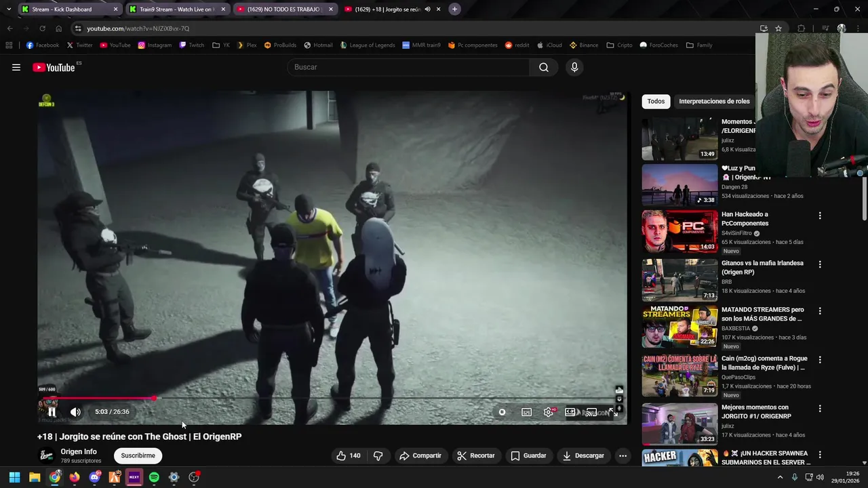The height and width of the screenshot is (488, 868).
Task: Reload the current page
Action: click(42, 28)
